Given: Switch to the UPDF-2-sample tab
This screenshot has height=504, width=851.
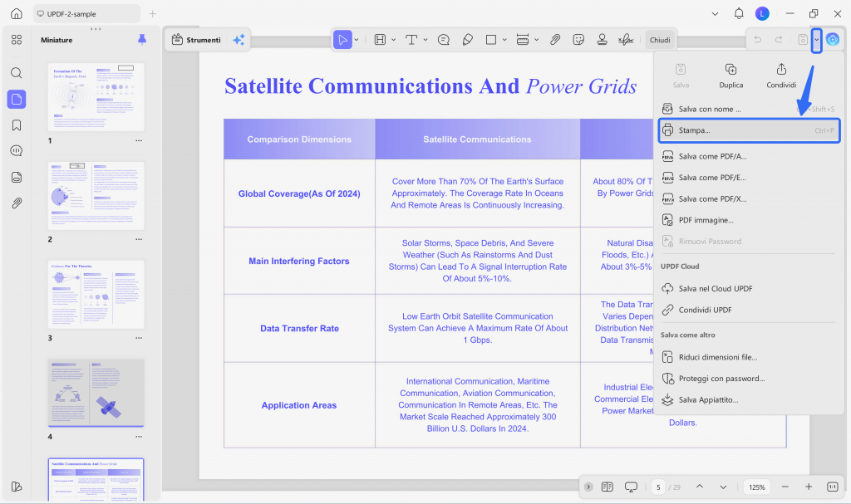Looking at the screenshot, I should click(86, 14).
